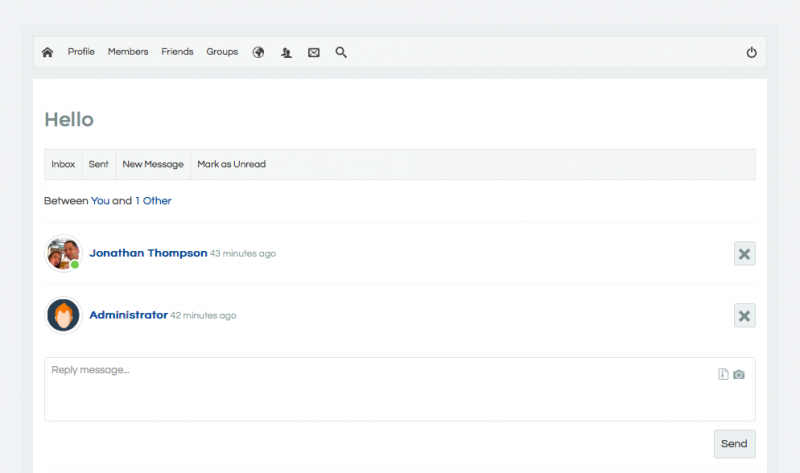
Task: Attach a file using the document icon
Action: tap(723, 374)
